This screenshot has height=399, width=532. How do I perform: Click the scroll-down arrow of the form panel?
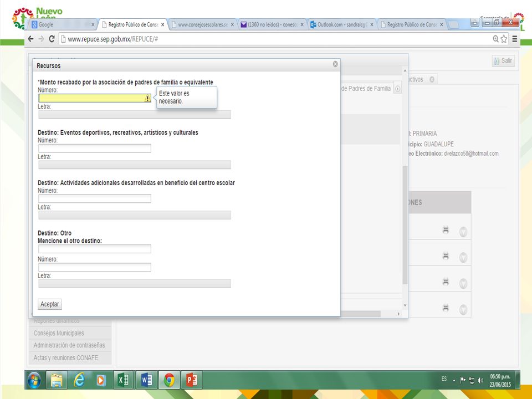[x=405, y=305]
